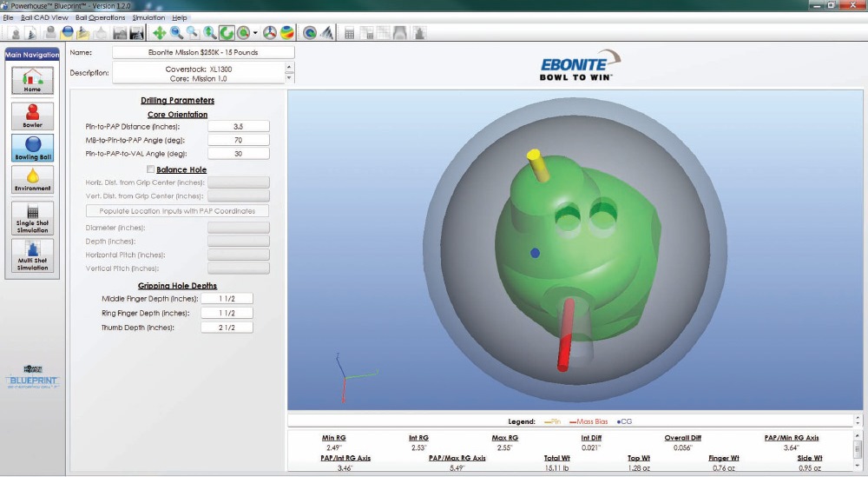
Task: Open Single Shot Simulation
Action: coord(32,218)
